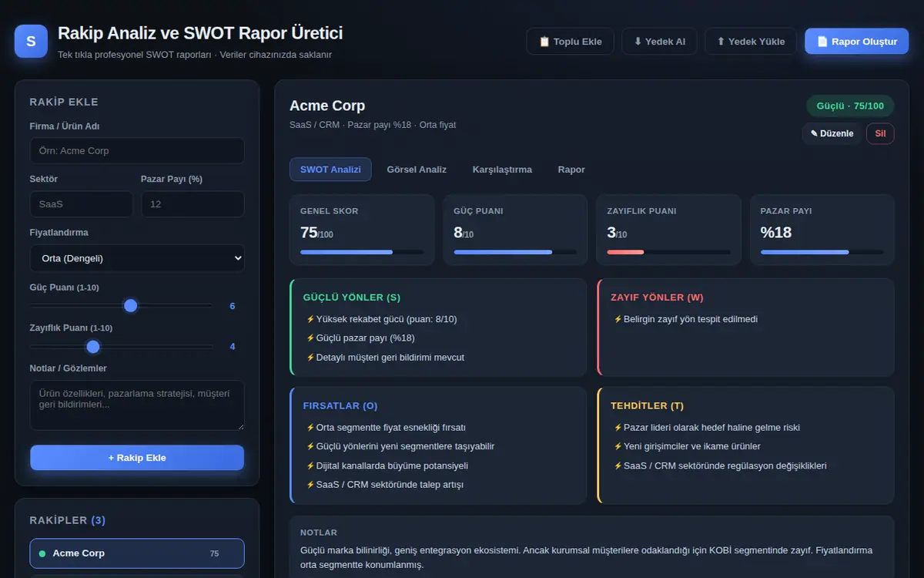Click the ZAYIF YÖNLER (W) heading
The height and width of the screenshot is (578, 924).
pyautogui.click(x=657, y=297)
